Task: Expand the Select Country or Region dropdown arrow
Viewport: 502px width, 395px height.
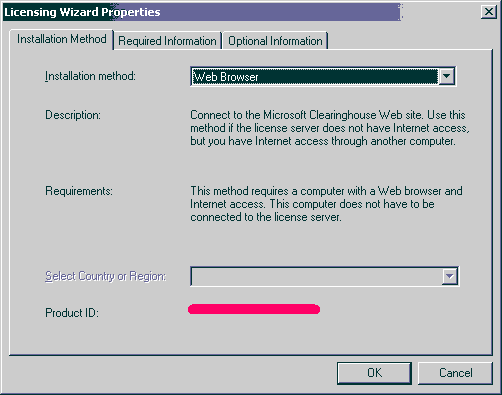Action: tap(449, 276)
